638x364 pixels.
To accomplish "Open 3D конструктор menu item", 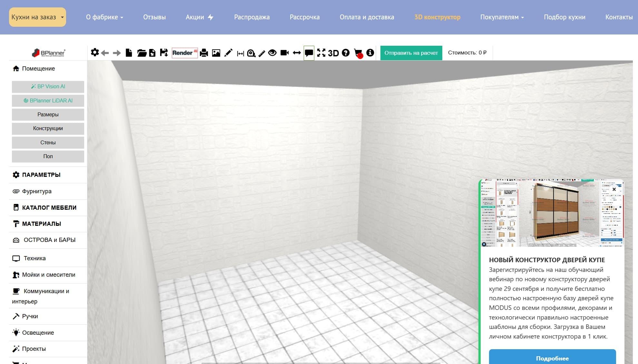I will tap(437, 17).
